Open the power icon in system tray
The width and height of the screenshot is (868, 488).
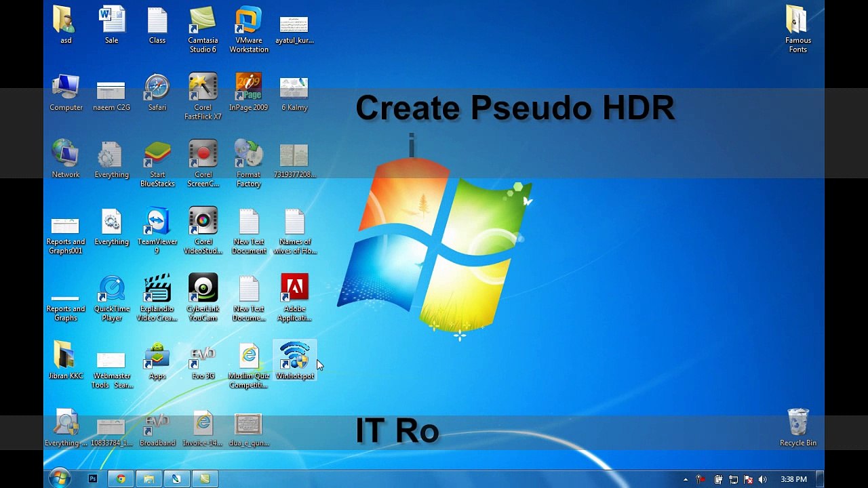point(719,479)
